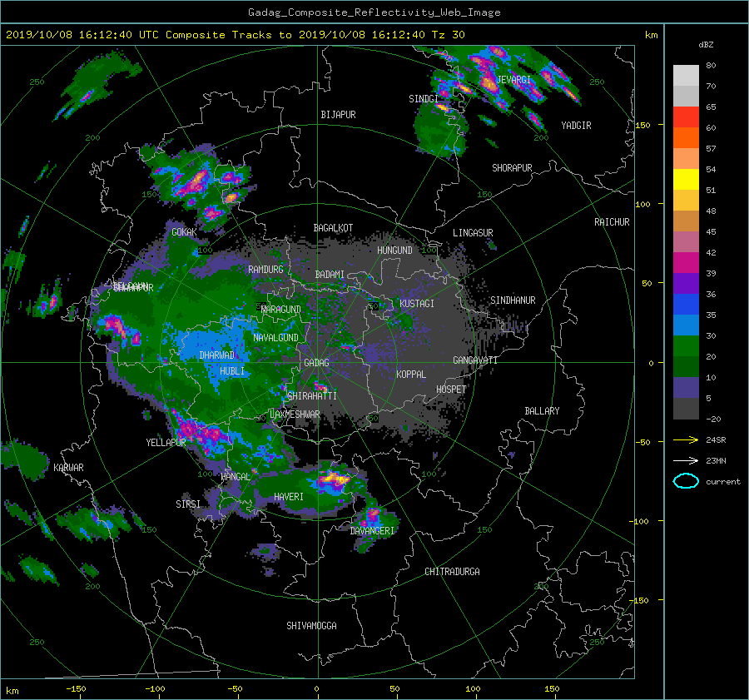
Task: Click the BAGALKOT city label
Action: (333, 228)
